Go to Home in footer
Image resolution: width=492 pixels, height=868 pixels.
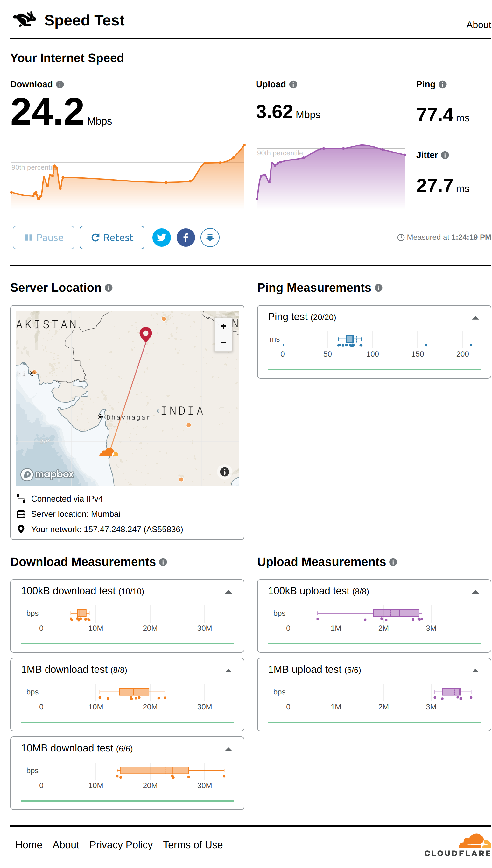point(29,845)
